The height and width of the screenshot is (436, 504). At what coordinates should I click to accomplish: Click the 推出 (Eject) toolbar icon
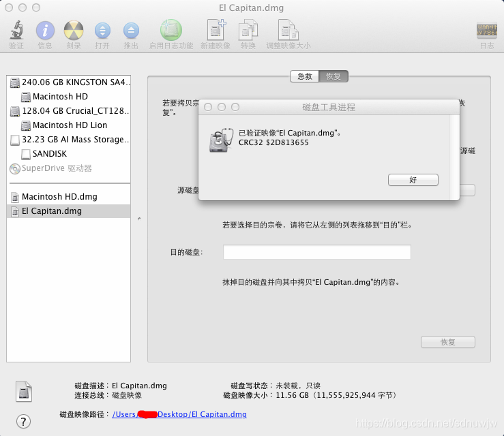(131, 31)
